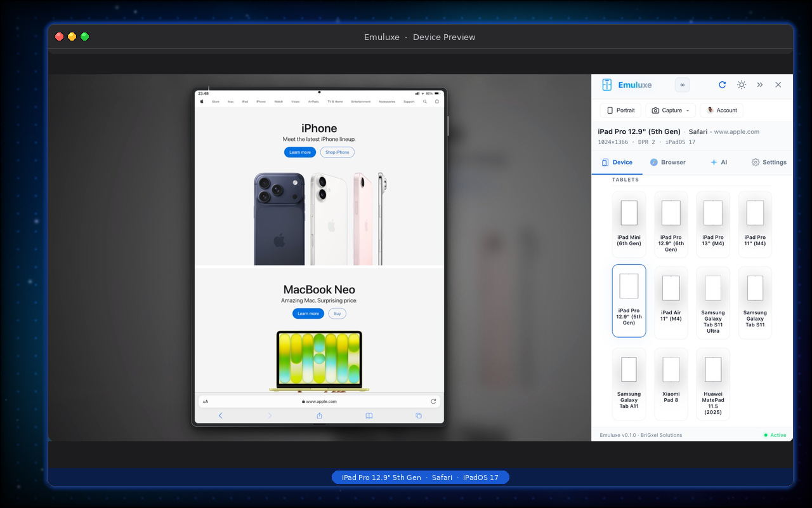Open Safari bookmarks icon
This screenshot has height=508, width=812.
(369, 416)
